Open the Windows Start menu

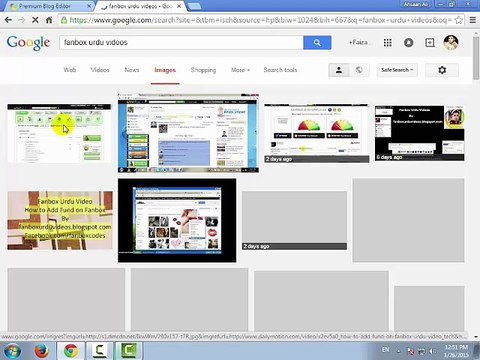coord(12,351)
